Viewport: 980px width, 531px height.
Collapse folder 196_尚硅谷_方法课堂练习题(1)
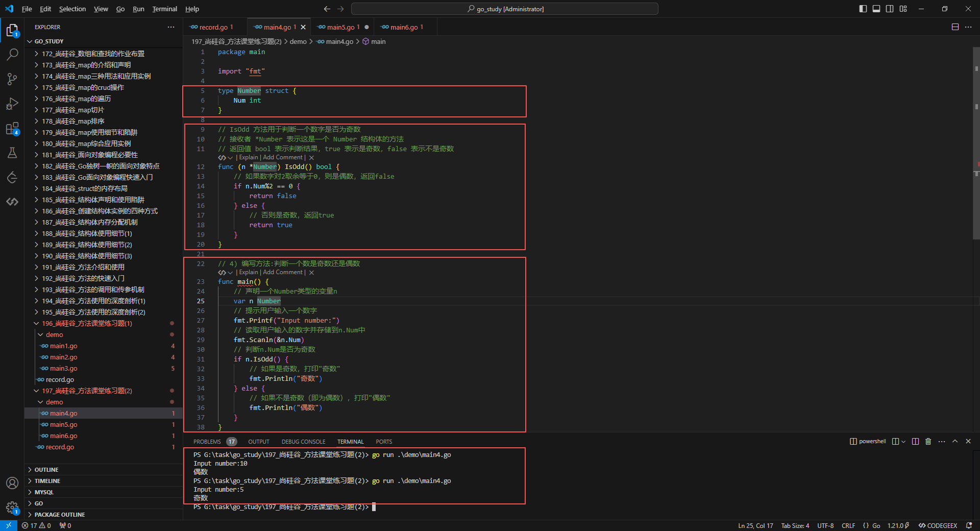tap(87, 323)
